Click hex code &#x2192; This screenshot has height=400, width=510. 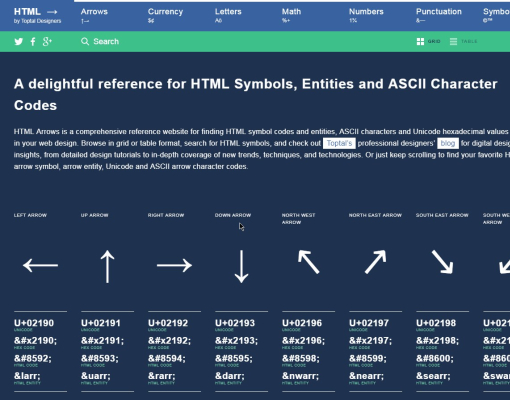(x=169, y=341)
